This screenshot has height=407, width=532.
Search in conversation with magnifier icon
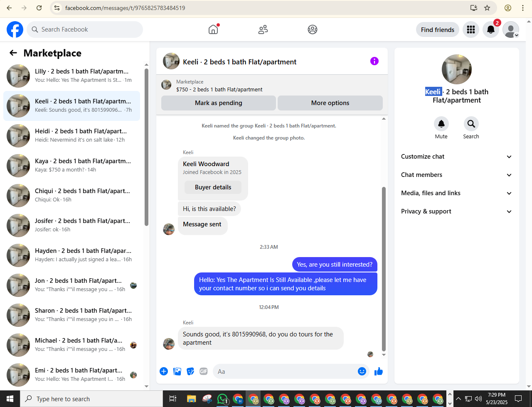coord(471,124)
